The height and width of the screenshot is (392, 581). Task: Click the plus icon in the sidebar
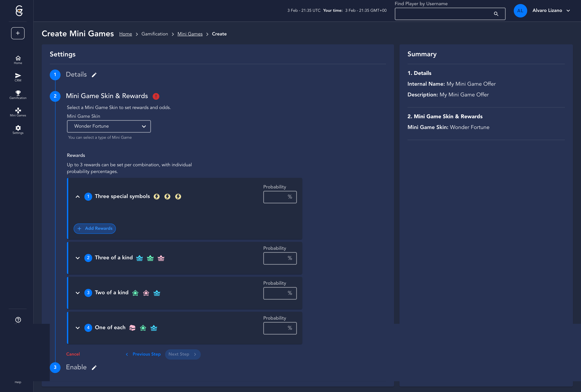(x=18, y=33)
